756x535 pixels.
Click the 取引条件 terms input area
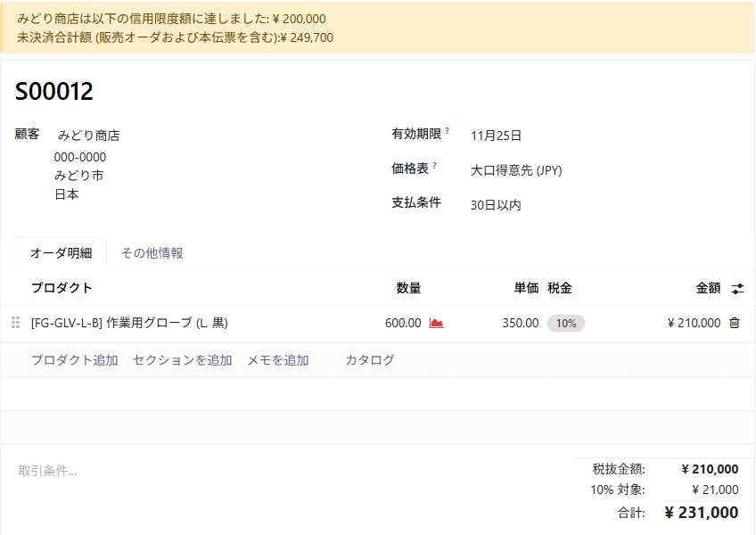(48, 471)
